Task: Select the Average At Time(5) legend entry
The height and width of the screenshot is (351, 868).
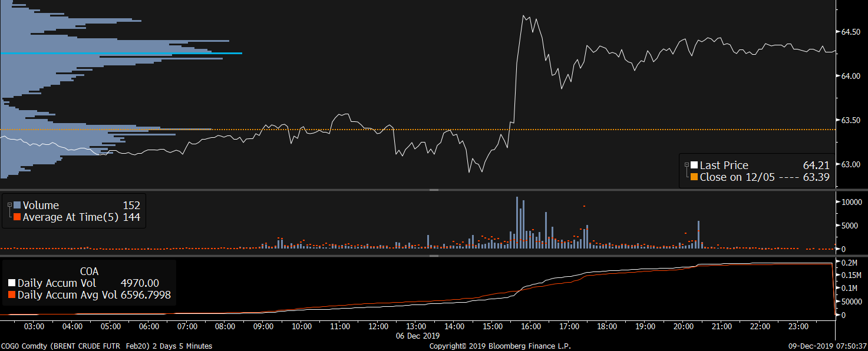Action: pyautogui.click(x=71, y=217)
